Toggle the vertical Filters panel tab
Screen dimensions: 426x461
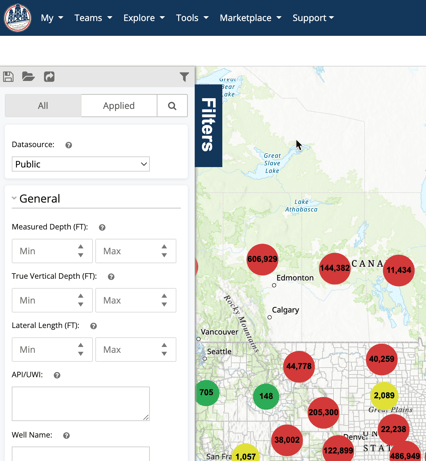209,125
